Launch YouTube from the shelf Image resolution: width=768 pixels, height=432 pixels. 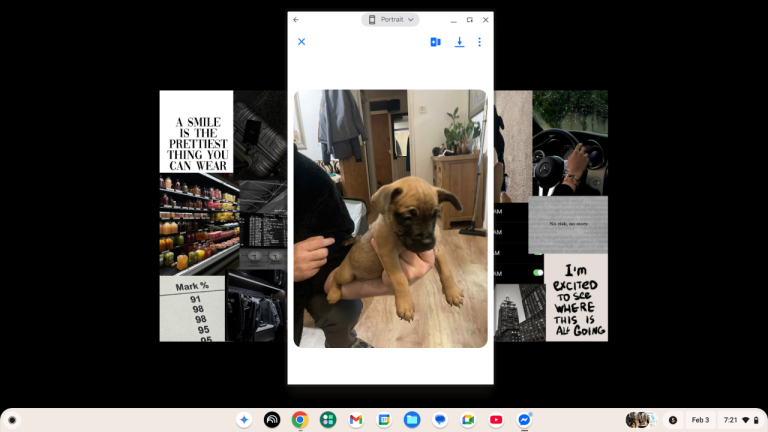pos(495,420)
